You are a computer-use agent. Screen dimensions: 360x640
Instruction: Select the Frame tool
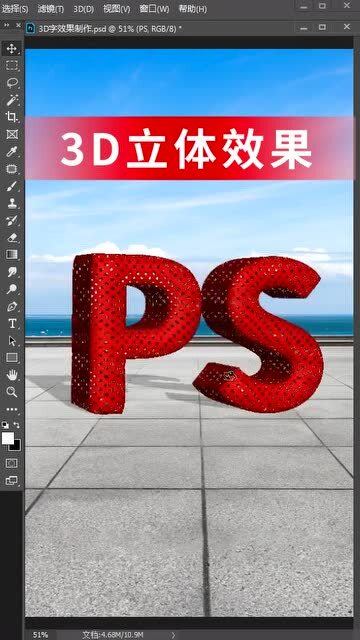point(12,134)
